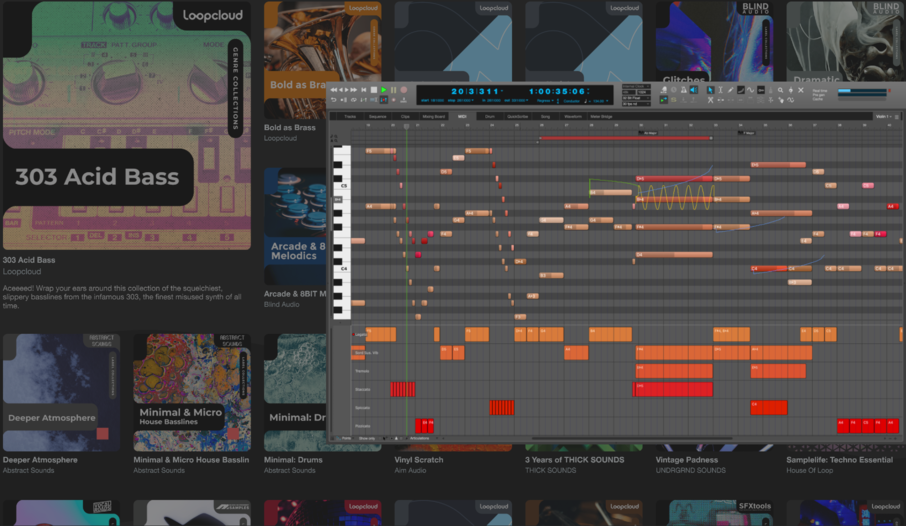Open the Deeper Atmosphere pack thumbnail
This screenshot has height=526, width=906.
pos(61,392)
